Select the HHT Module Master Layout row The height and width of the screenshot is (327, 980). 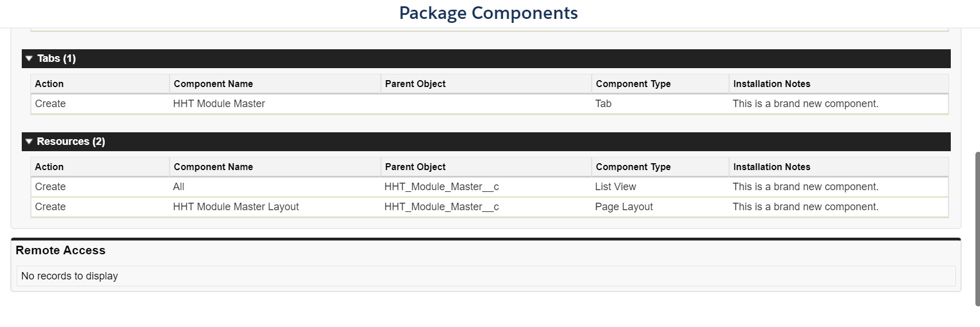tap(235, 207)
